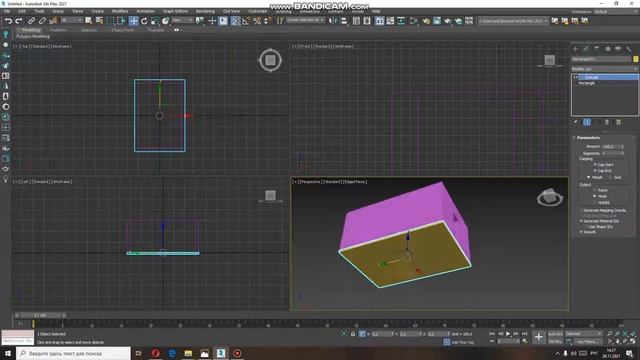Viewport: 640px width, 360px height.
Task: Open the Modifiers menu
Action: 120,11
